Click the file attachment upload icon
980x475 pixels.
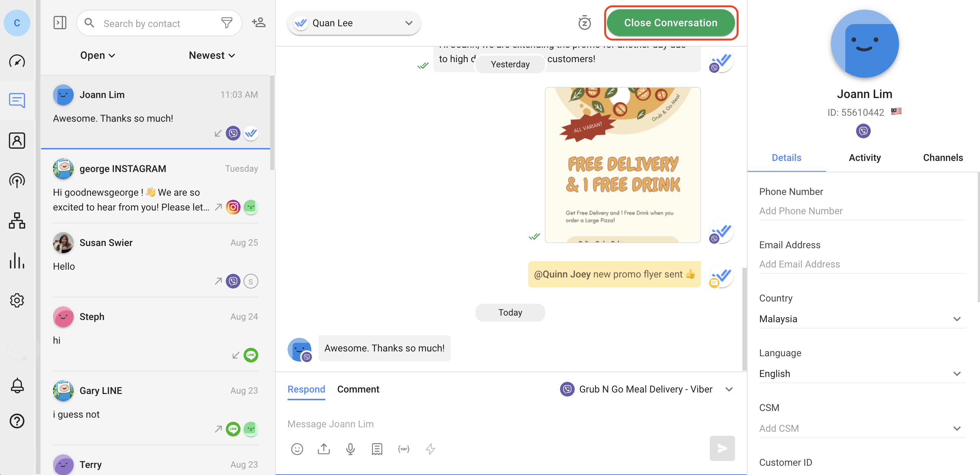323,449
